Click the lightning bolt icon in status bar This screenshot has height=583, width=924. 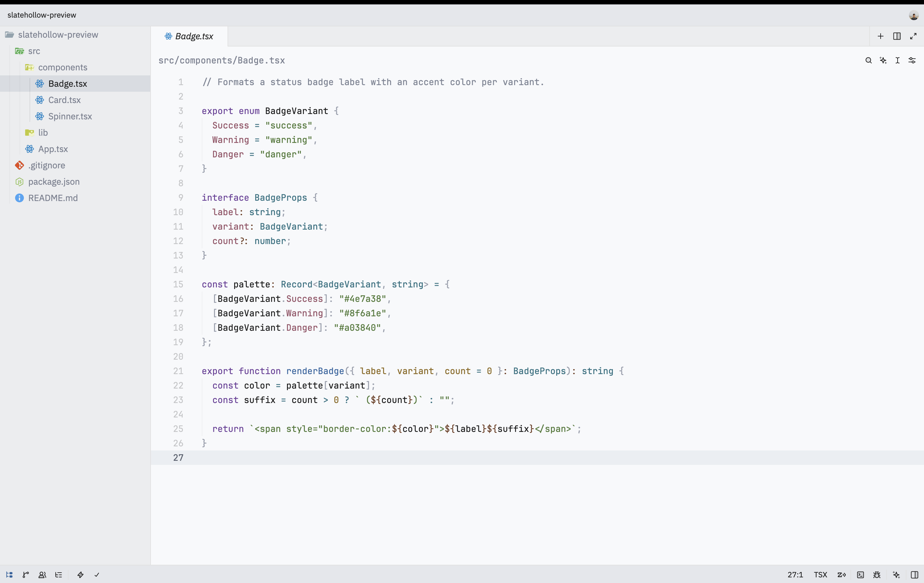pyautogui.click(x=80, y=575)
